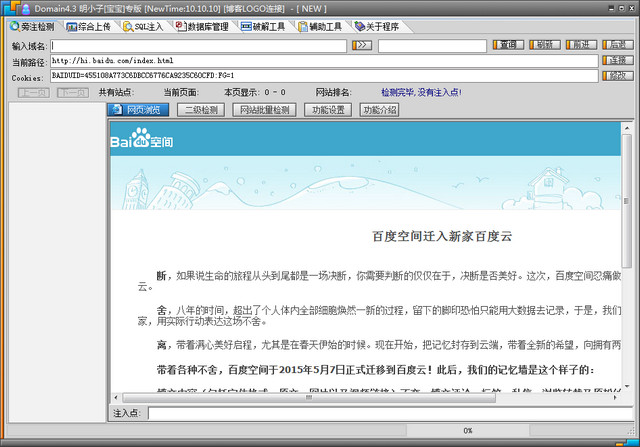The width and height of the screenshot is (640, 447).
Task: Click the 前进 button
Action: tap(581, 44)
